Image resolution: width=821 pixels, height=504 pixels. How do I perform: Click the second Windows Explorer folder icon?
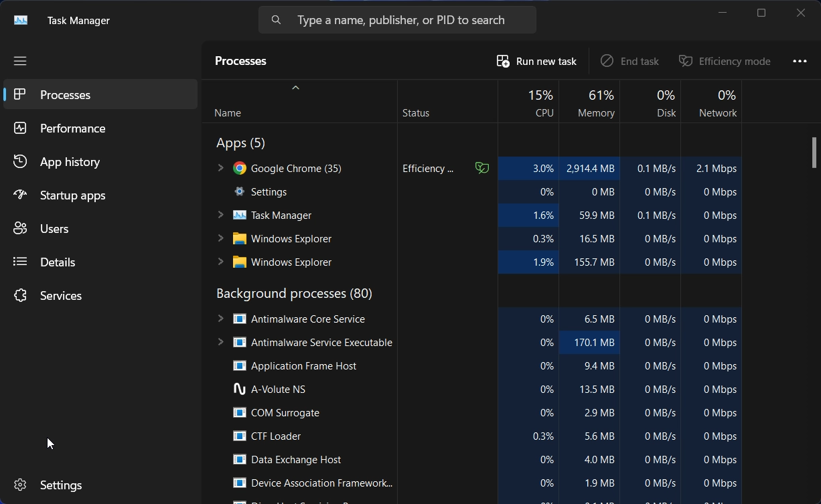click(239, 262)
